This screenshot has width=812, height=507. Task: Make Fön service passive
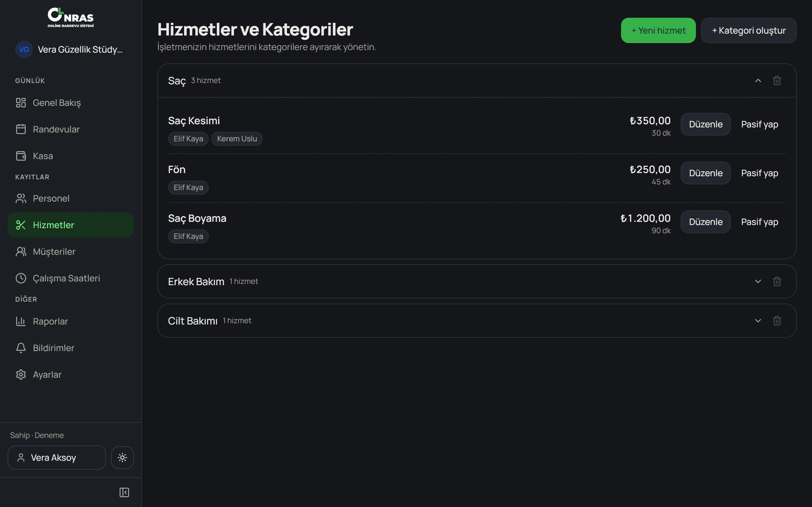[x=759, y=173]
